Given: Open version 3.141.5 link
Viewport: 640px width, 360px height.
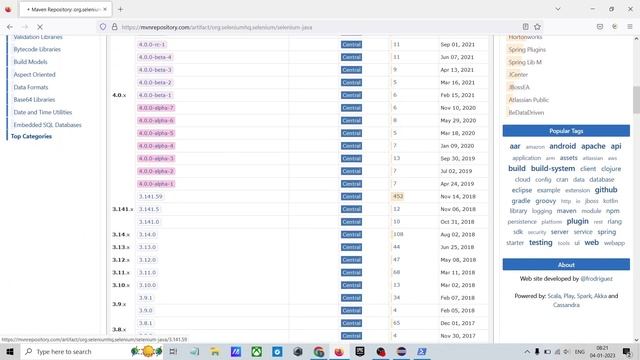Looking at the screenshot, I should (x=149, y=209).
